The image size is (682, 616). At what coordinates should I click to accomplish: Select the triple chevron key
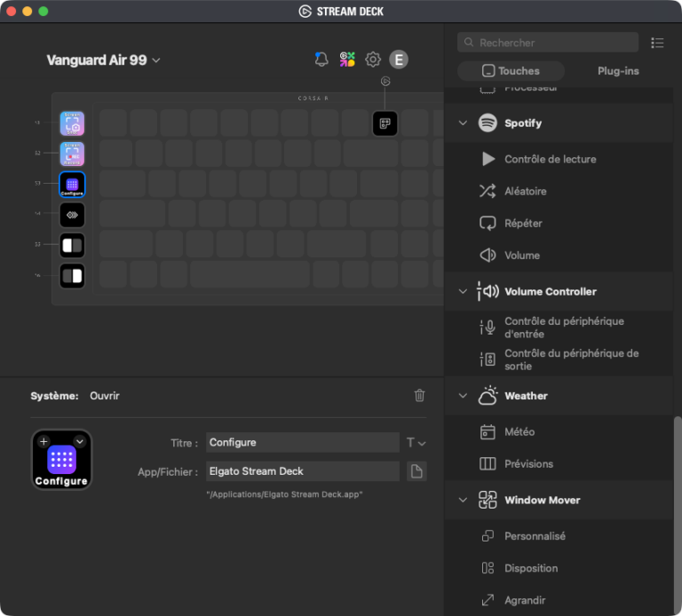[72, 215]
